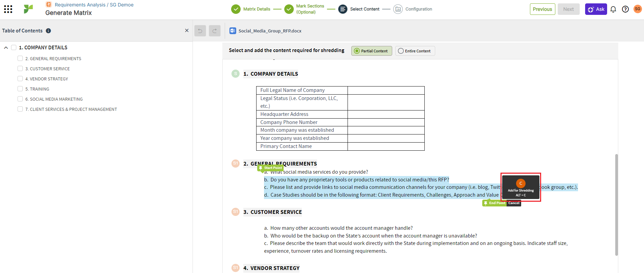Image resolution: width=644 pixels, height=273 pixels.
Task: Click the Mark Sections step checkmark
Action: tap(289, 9)
